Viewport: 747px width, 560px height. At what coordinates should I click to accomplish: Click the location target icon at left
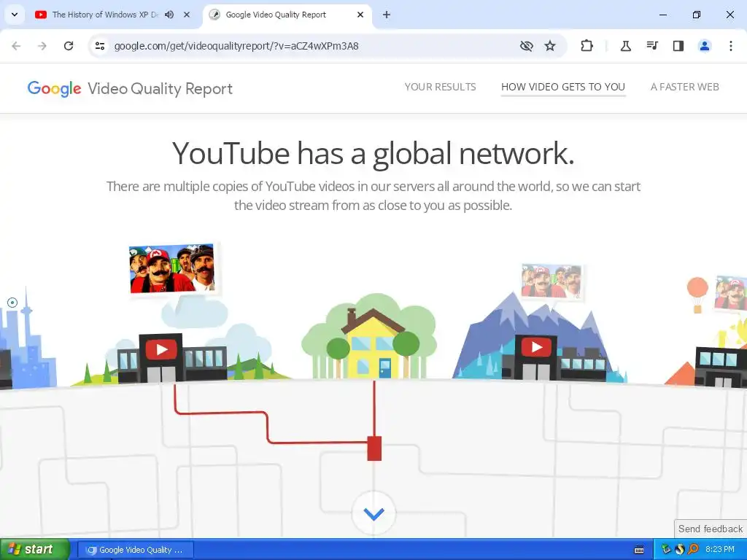point(12,303)
